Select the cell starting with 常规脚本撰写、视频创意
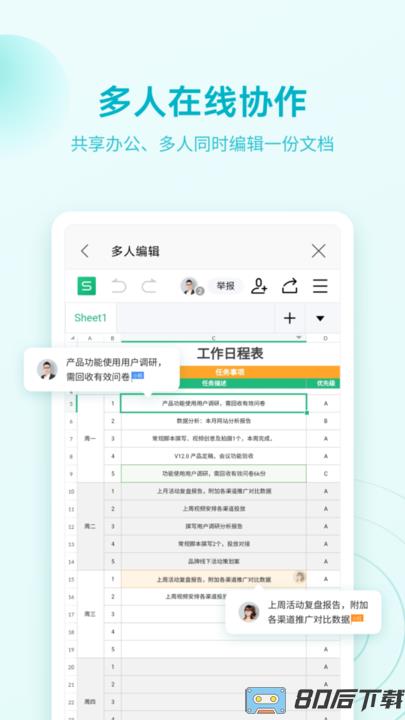 point(214,439)
